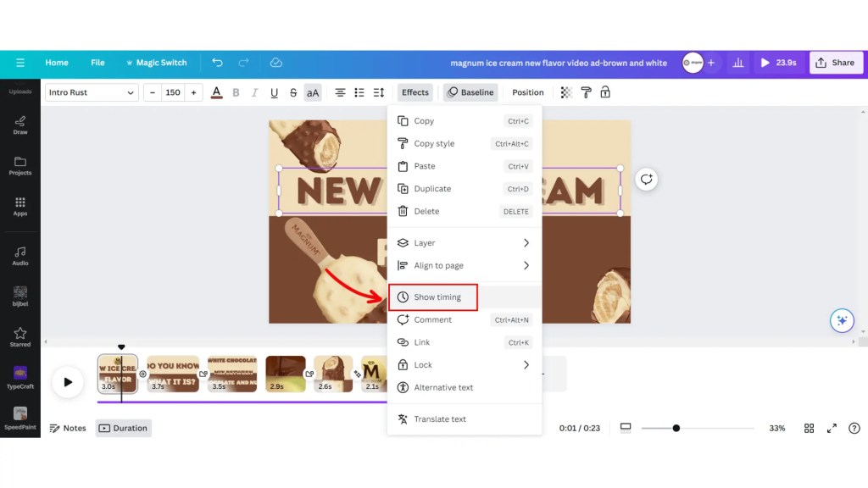The width and height of the screenshot is (868, 488).
Task: Choose Duplicate in the context menu
Action: click(x=432, y=189)
